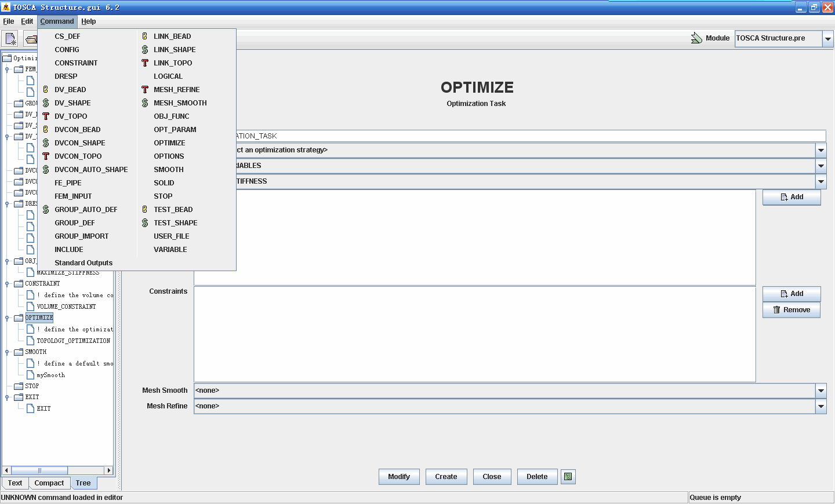Screen dimensions: 835x504
Task: Pick DVCON_AUTO_SHAPE from the Command menu
Action: (90, 170)
